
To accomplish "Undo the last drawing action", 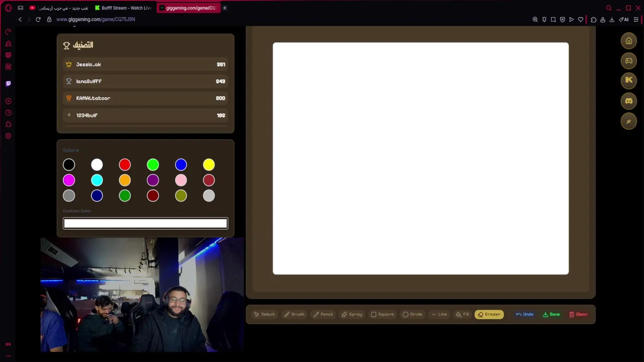I will [x=525, y=314].
